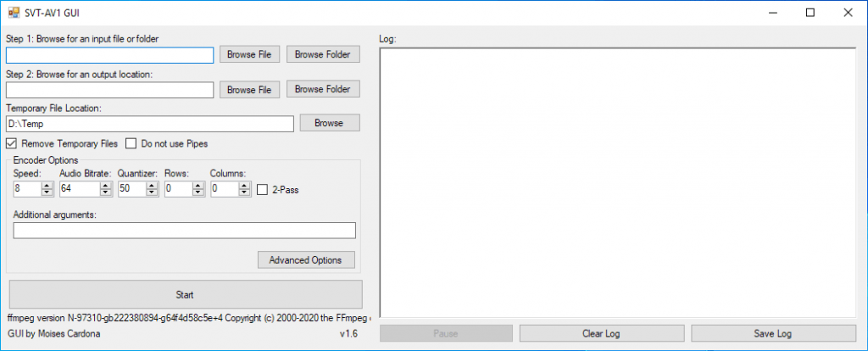Click Browse File for Step 2 output
This screenshot has width=868, height=351.
point(250,90)
